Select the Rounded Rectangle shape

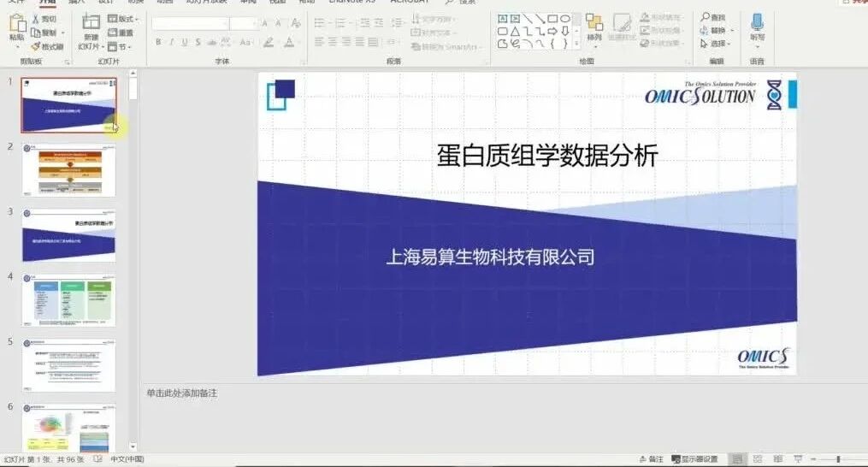503,32
